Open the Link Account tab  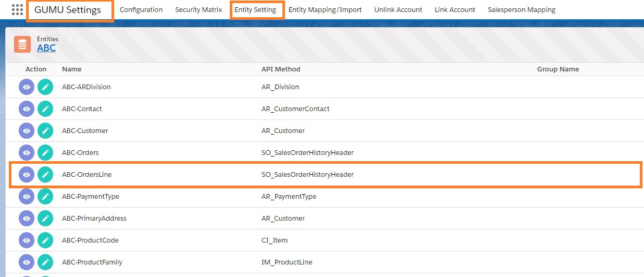[x=455, y=10]
